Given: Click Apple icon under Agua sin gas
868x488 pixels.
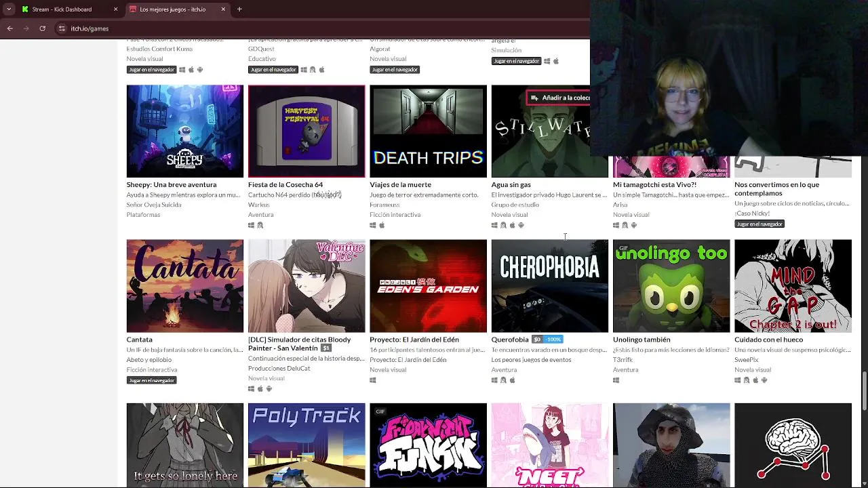Looking at the screenshot, I should 512,225.
